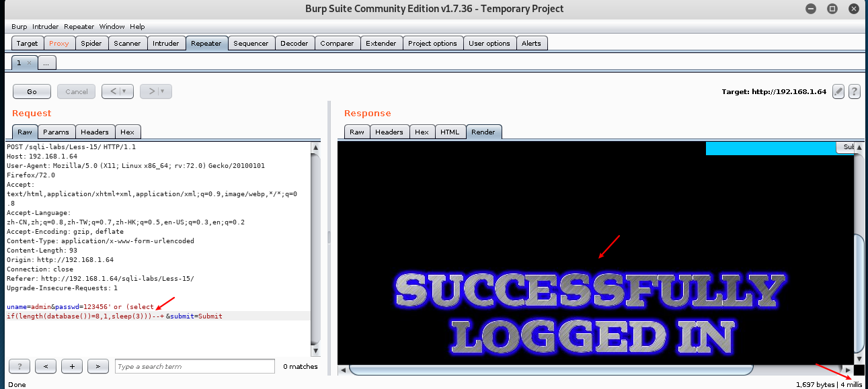
Task: Click the Host: 192.168.1.64 header
Action: (42, 156)
